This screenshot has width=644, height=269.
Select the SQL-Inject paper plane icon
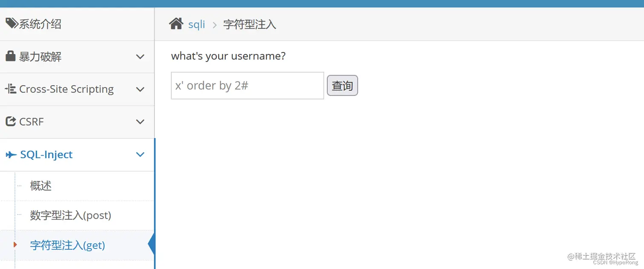coord(11,154)
